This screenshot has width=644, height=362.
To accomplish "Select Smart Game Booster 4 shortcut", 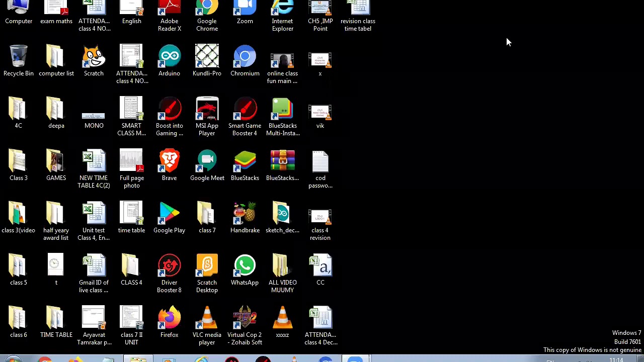I will point(245,117).
